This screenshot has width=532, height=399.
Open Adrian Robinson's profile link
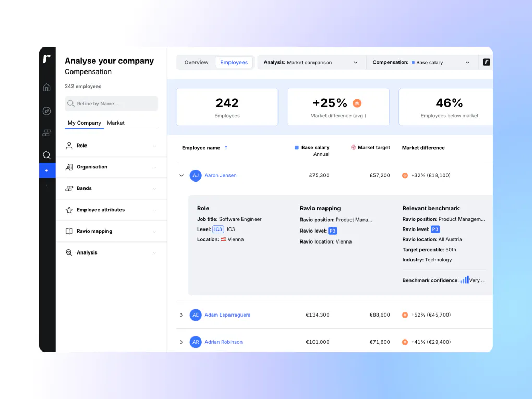point(223,342)
